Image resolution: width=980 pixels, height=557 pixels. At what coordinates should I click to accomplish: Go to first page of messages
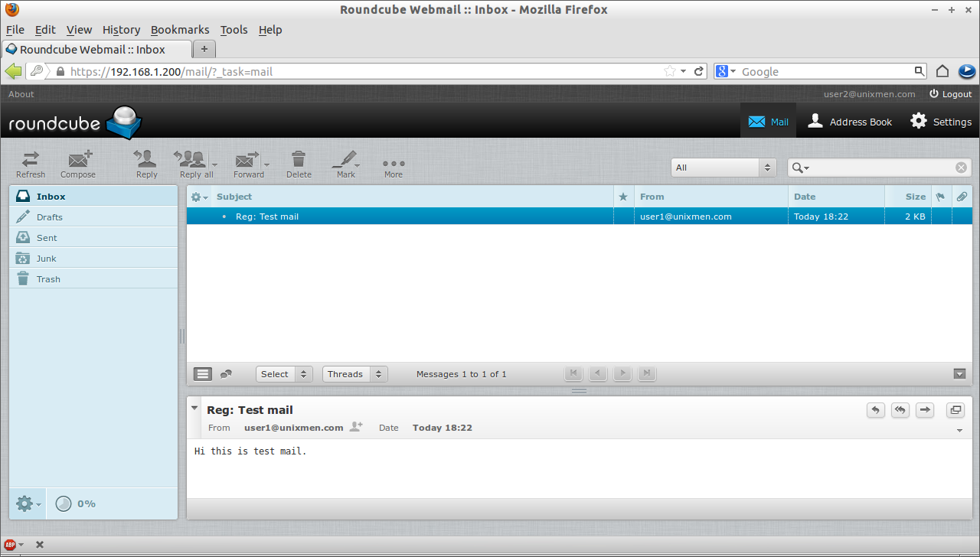[573, 373]
